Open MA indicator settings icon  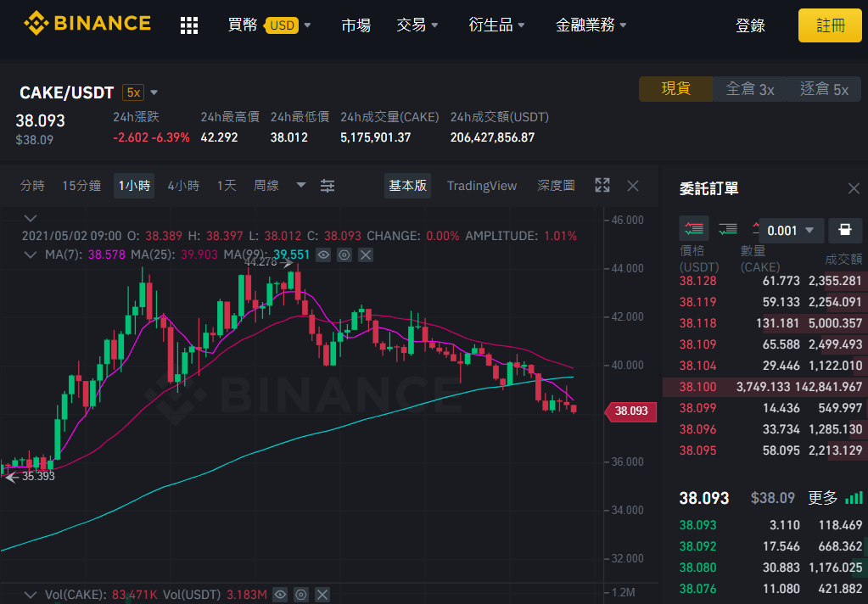(x=344, y=255)
